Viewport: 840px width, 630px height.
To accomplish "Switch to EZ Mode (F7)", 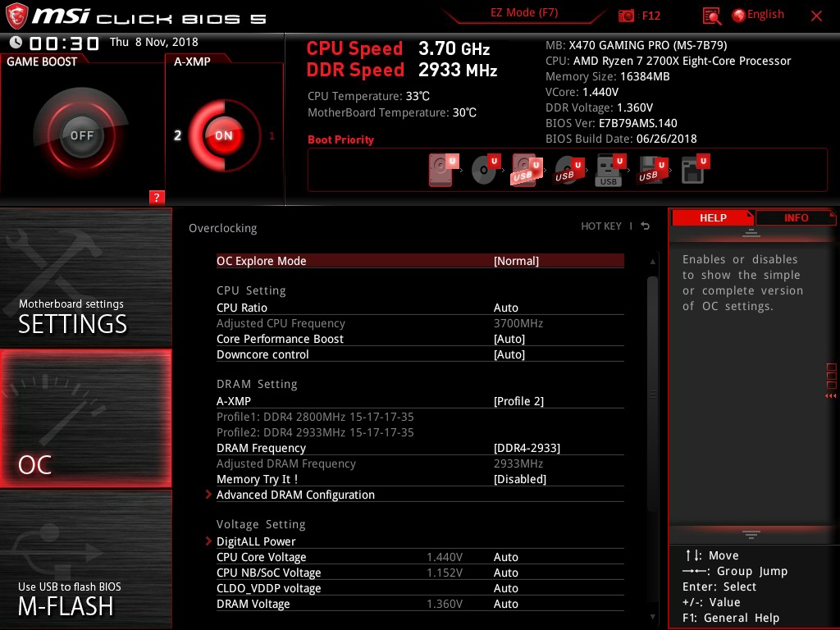I will pyautogui.click(x=524, y=13).
